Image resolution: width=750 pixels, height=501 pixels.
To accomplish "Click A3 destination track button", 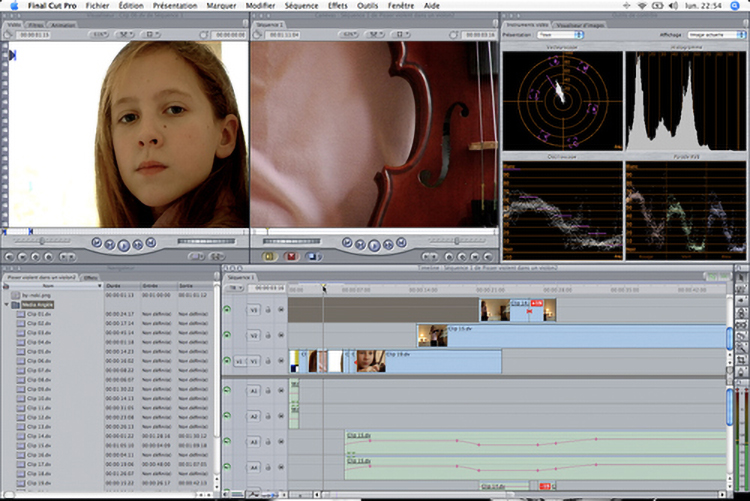I will (x=254, y=442).
